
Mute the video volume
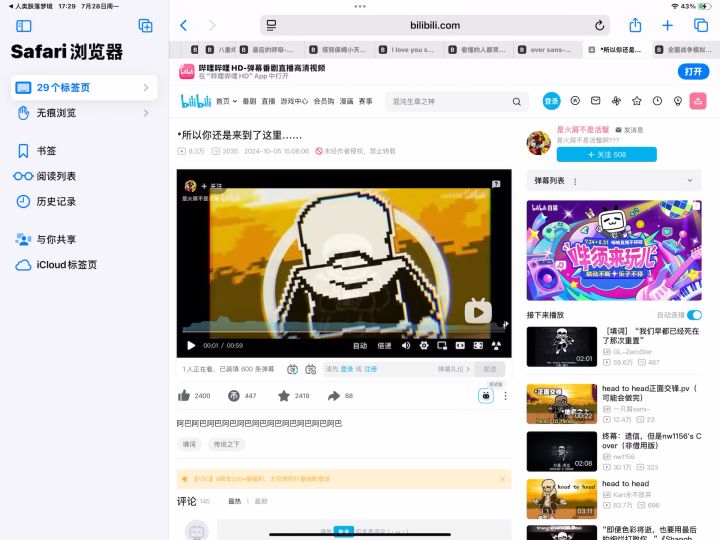[x=406, y=345]
